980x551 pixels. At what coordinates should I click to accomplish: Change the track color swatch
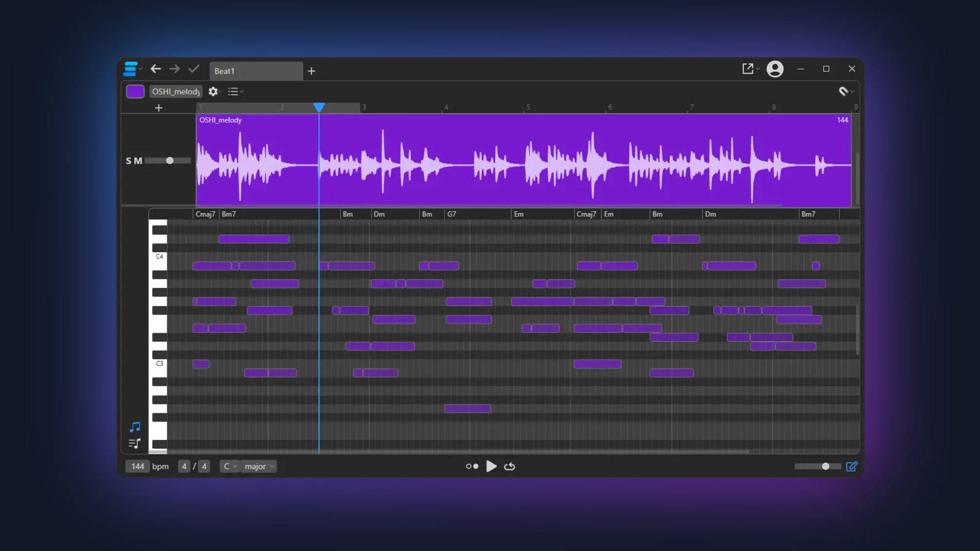(x=135, y=92)
